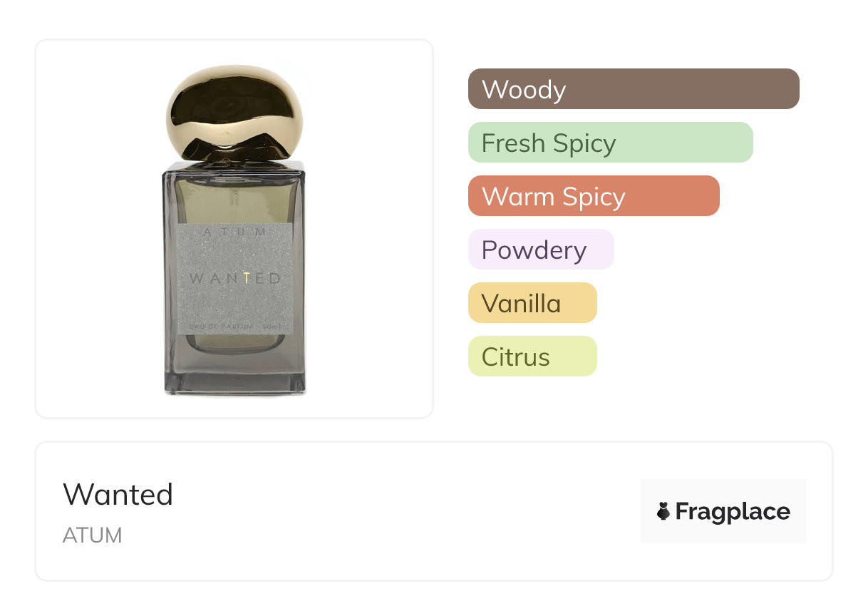The height and width of the screenshot is (616, 868).
Task: Choose the Powdery accord bar
Action: [x=540, y=250]
